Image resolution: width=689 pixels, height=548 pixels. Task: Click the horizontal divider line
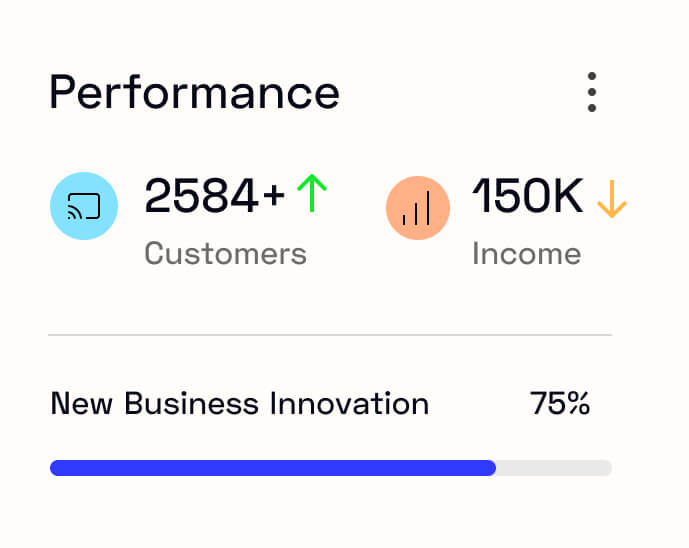(330, 335)
